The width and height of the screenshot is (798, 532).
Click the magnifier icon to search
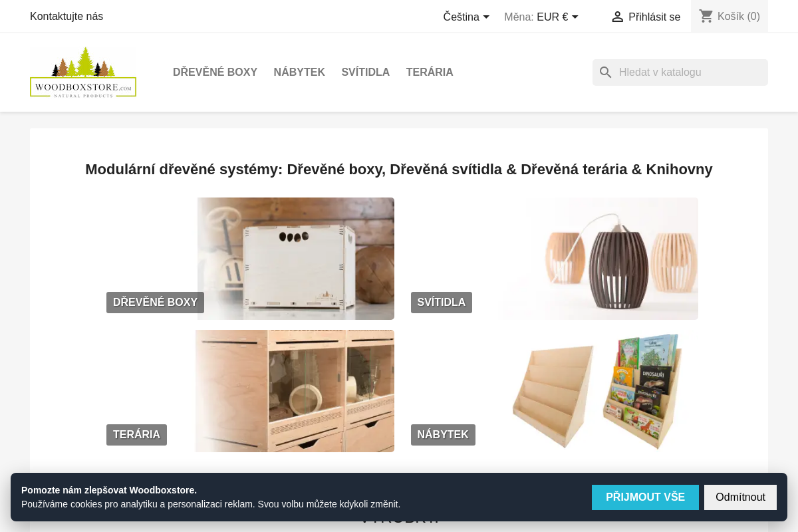(x=606, y=72)
